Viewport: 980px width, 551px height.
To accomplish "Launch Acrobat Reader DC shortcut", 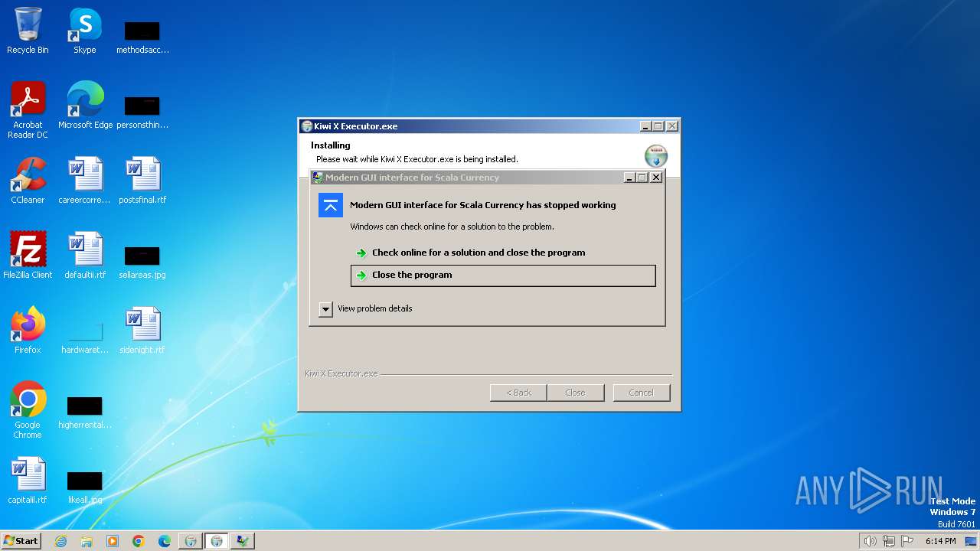I will (x=28, y=110).
